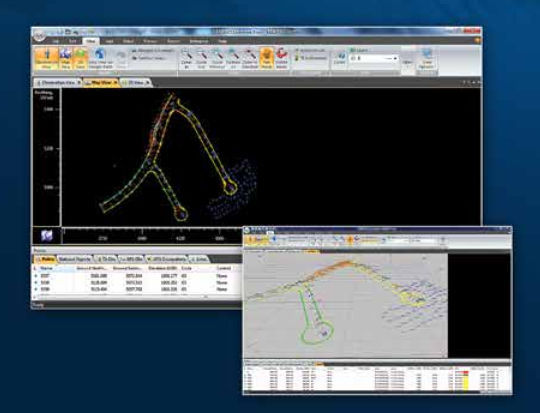Select the Points tab in bottom panel
Viewport: 540px width, 413px height.
[45, 259]
